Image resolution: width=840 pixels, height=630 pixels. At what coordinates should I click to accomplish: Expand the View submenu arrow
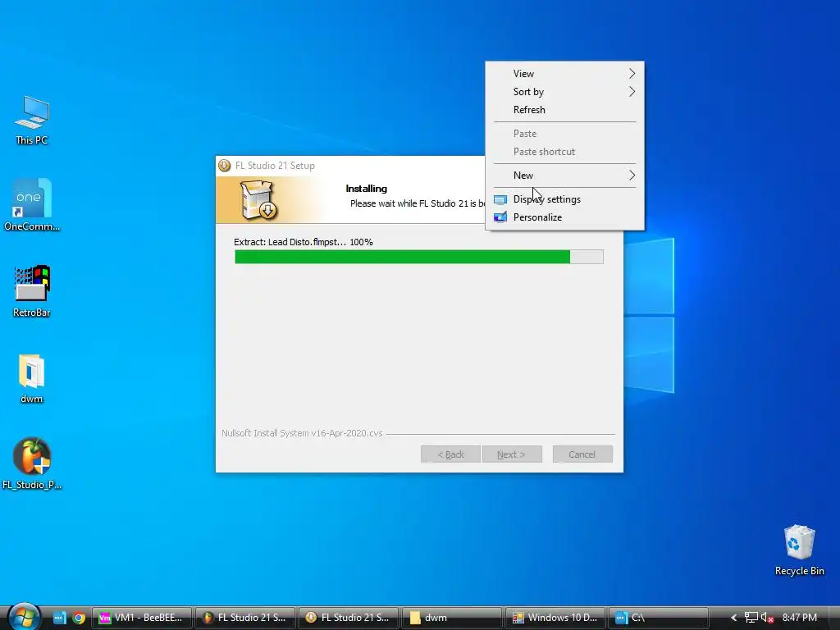click(632, 73)
